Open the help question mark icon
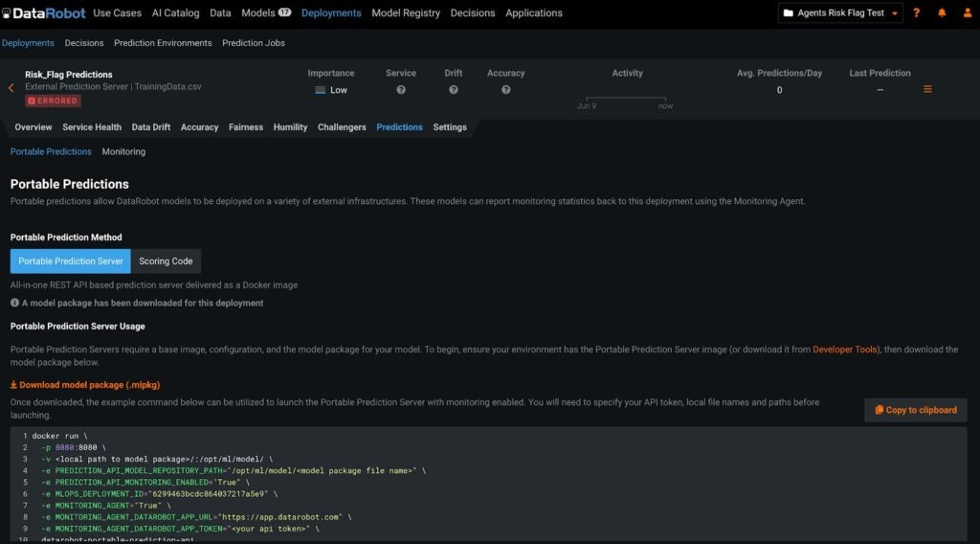 917,13
